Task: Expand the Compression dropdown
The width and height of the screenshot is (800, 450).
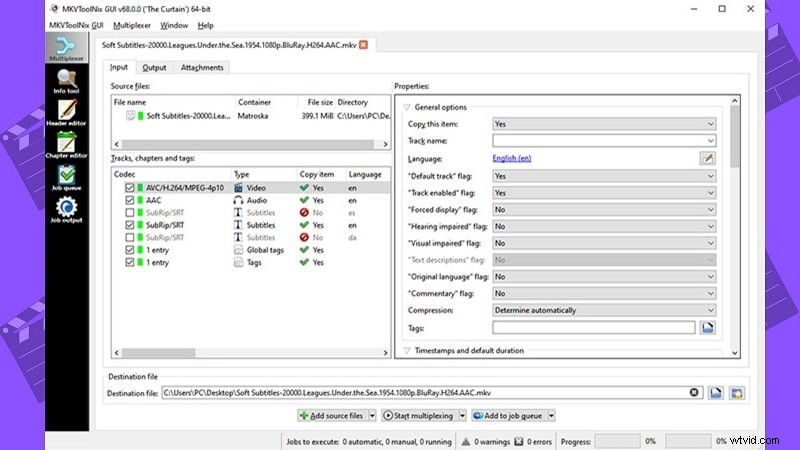Action: (x=605, y=310)
